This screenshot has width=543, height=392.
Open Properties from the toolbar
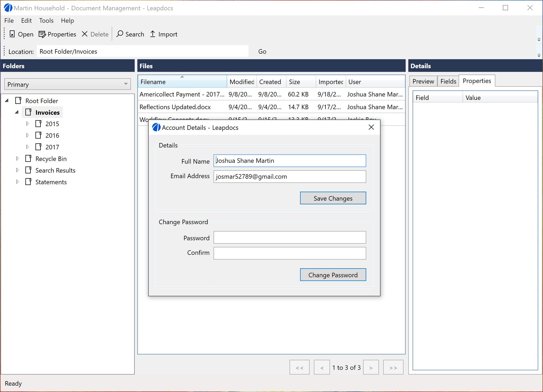tap(57, 34)
